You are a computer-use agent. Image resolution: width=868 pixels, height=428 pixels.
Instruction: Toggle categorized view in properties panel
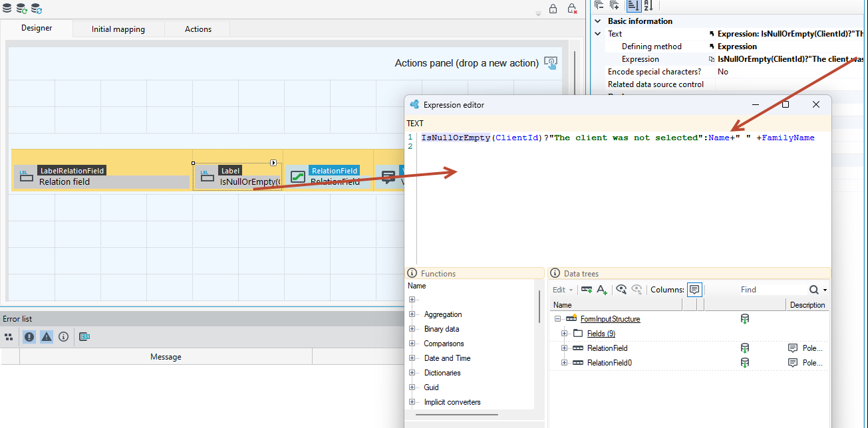(x=633, y=5)
